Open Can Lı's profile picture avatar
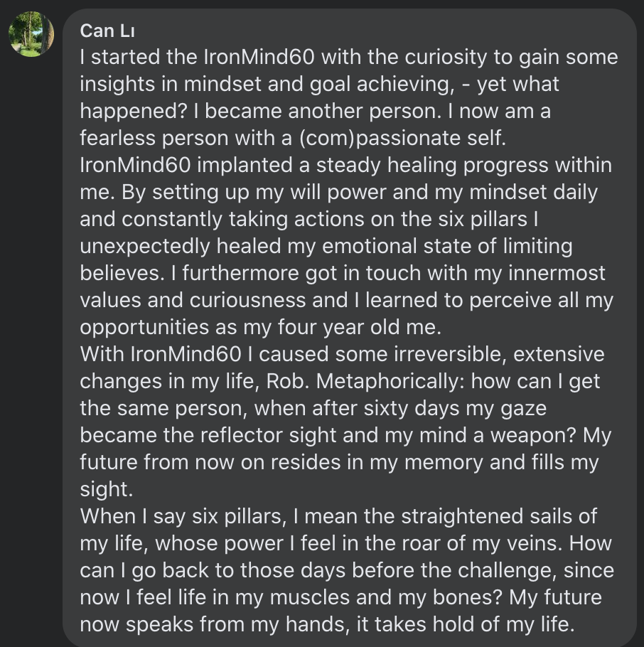644x647 pixels. click(x=31, y=34)
